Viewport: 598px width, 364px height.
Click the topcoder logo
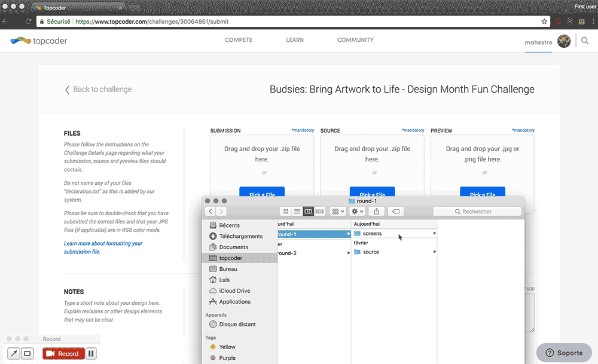tap(38, 41)
